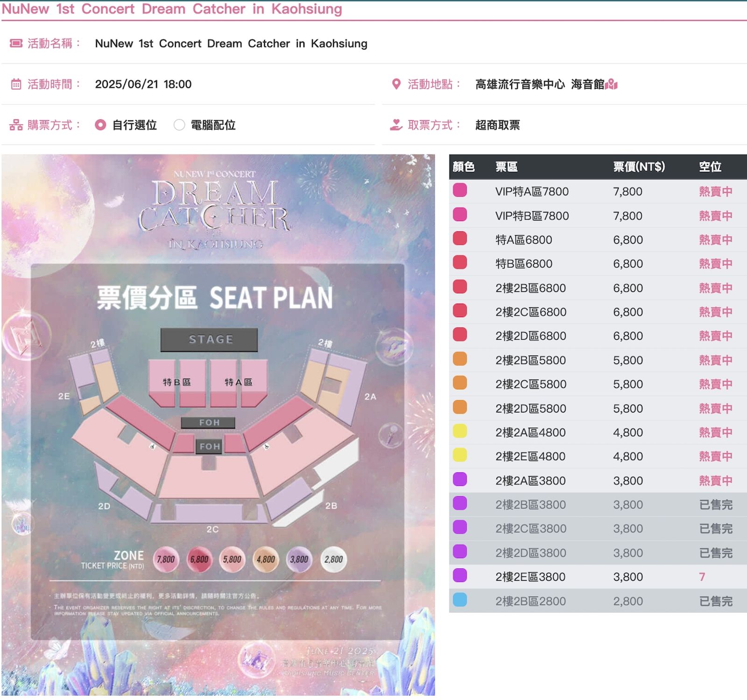Click the ticket icon beside 活動名稱

click(16, 43)
